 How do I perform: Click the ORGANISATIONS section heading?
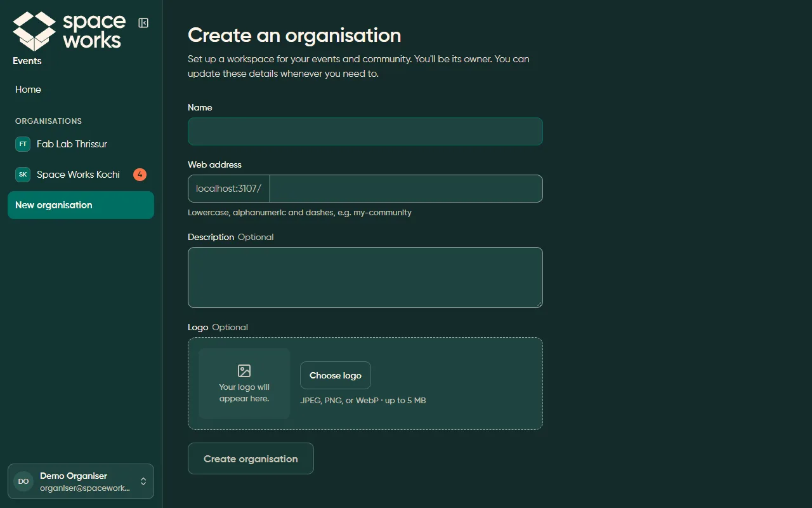click(48, 121)
